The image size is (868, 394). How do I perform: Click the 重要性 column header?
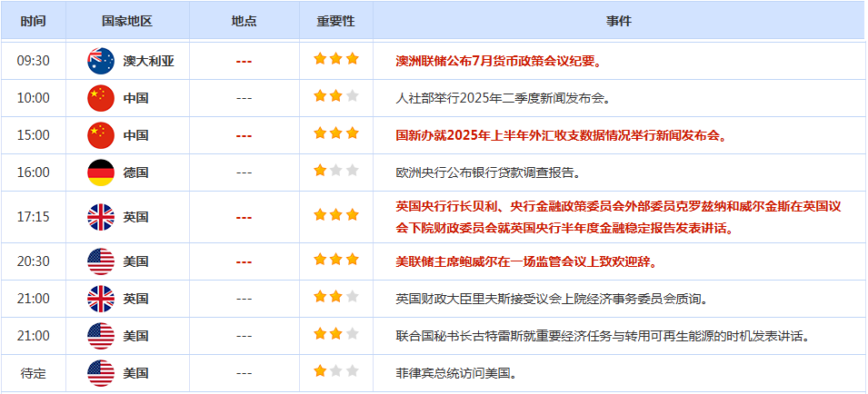(x=336, y=21)
